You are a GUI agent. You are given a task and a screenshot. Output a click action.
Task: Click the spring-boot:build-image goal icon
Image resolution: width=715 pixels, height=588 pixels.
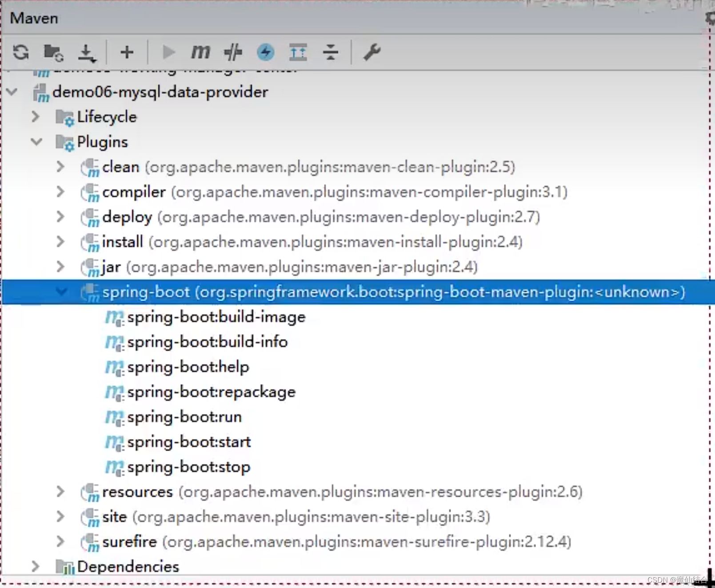[115, 318]
